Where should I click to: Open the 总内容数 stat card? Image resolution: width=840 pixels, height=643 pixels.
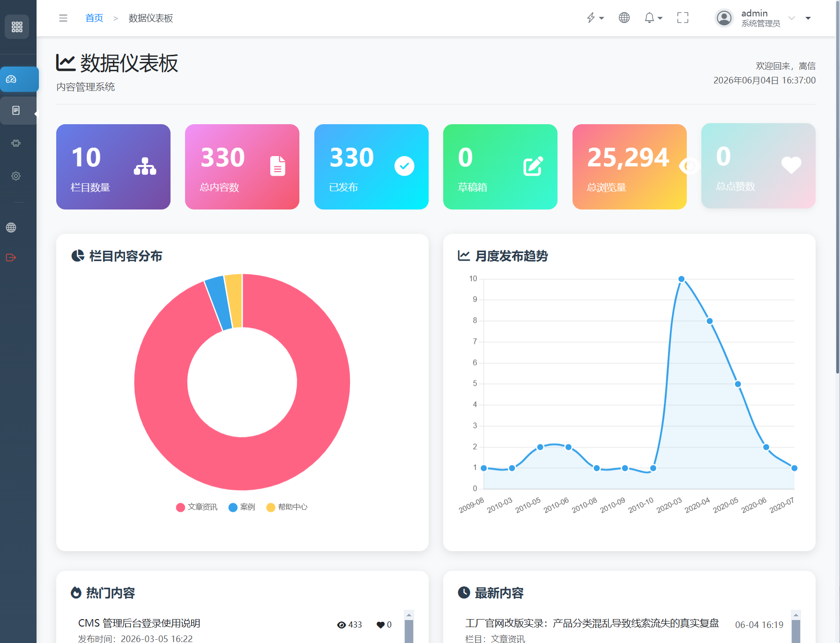tap(242, 167)
